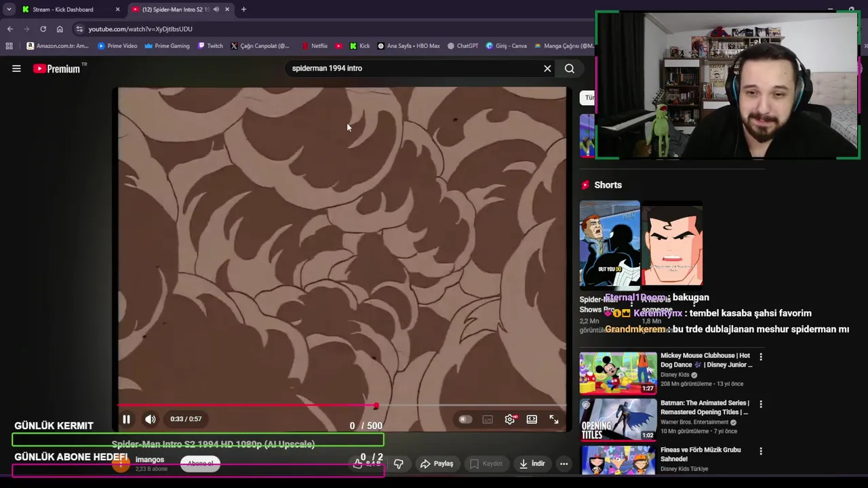Click İndir download button
The height and width of the screenshot is (488, 868).
pyautogui.click(x=532, y=464)
